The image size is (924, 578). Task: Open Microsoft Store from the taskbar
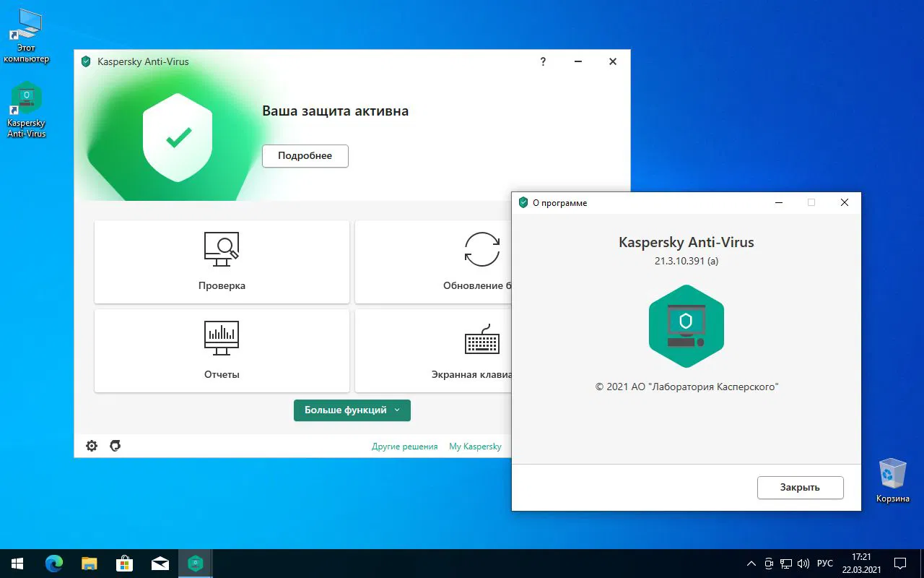pos(124,564)
